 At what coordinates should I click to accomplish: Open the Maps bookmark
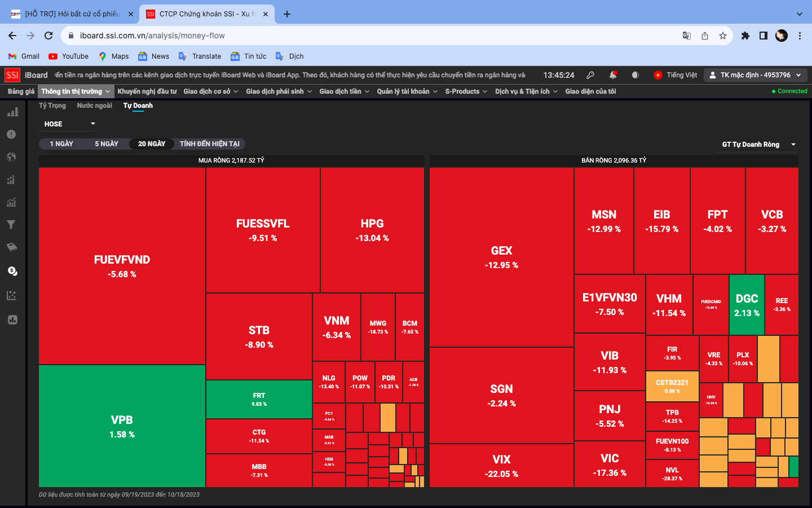pyautogui.click(x=114, y=56)
